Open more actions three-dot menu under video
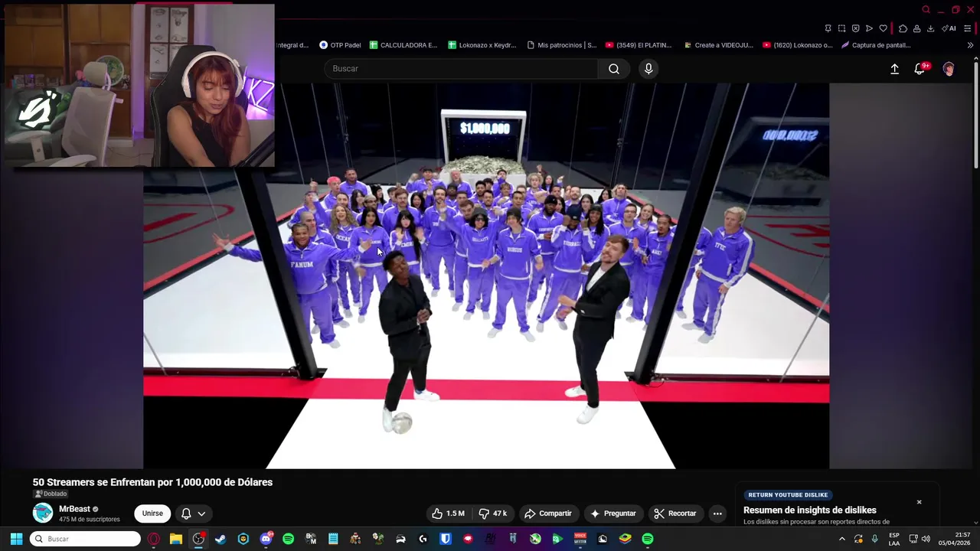This screenshot has height=551, width=980. click(717, 514)
